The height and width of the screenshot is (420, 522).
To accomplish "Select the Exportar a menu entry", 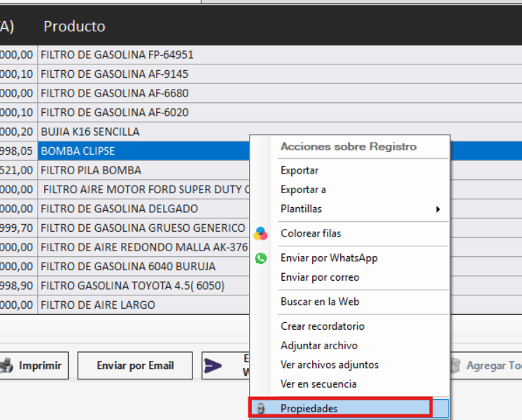I will coord(303,190).
